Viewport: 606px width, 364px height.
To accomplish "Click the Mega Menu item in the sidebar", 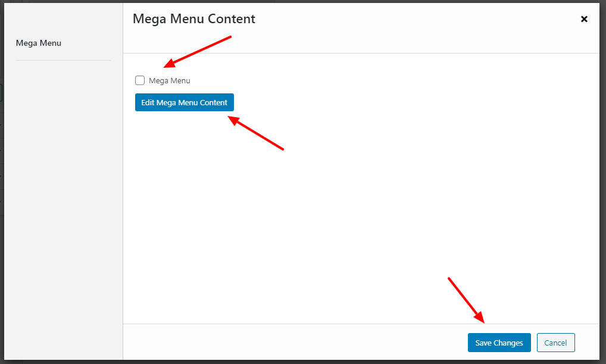I will click(x=39, y=43).
